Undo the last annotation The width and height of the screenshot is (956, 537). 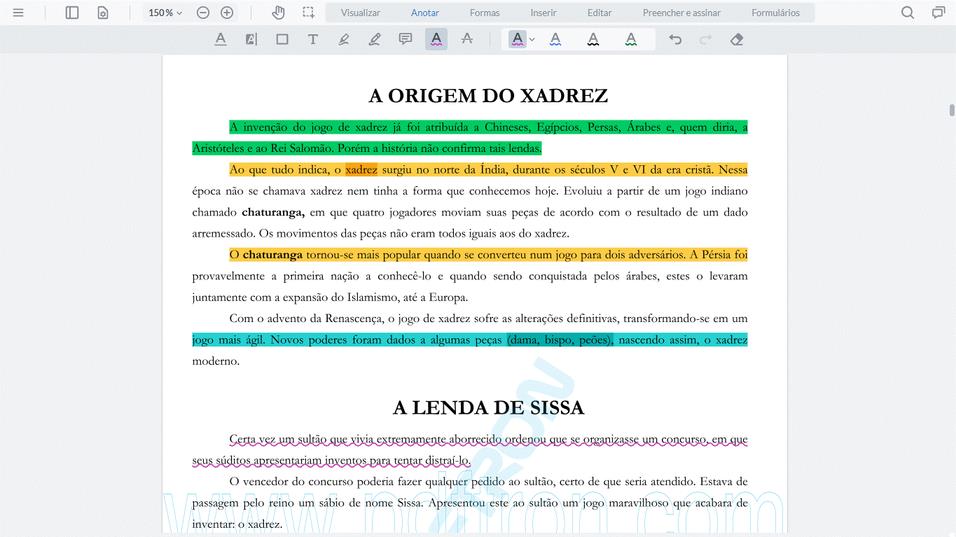tap(675, 40)
